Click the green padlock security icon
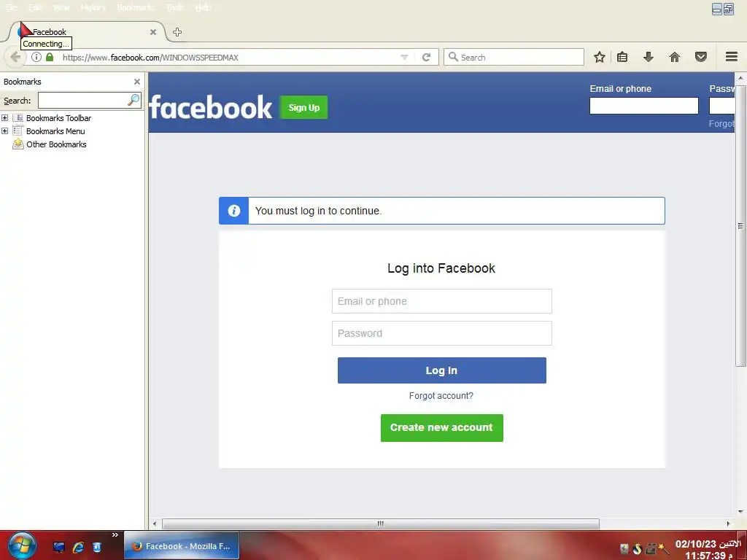The width and height of the screenshot is (747, 560). [50, 57]
